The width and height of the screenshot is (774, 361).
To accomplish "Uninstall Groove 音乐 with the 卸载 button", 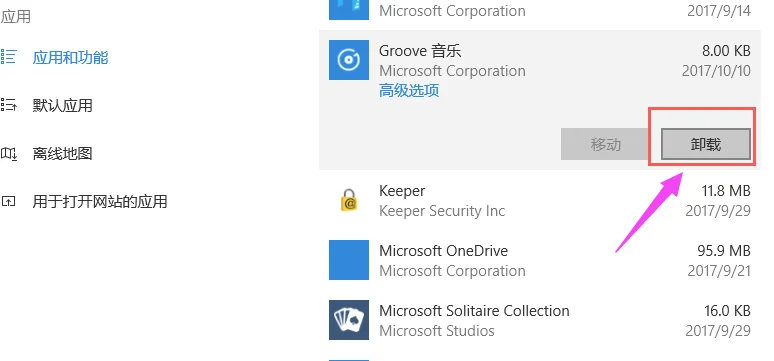I will coord(706,144).
